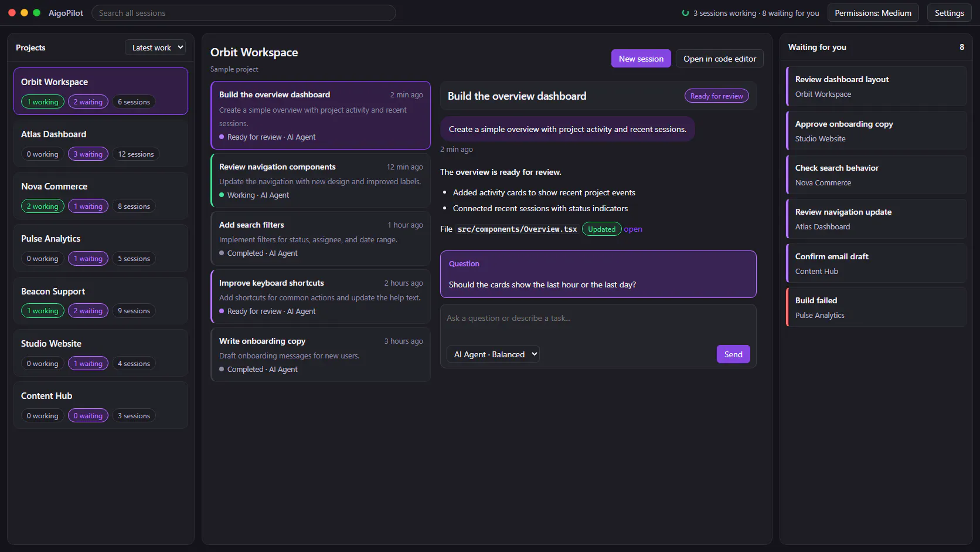Send the message with the Send button
The image size is (980, 552).
(x=733, y=354)
